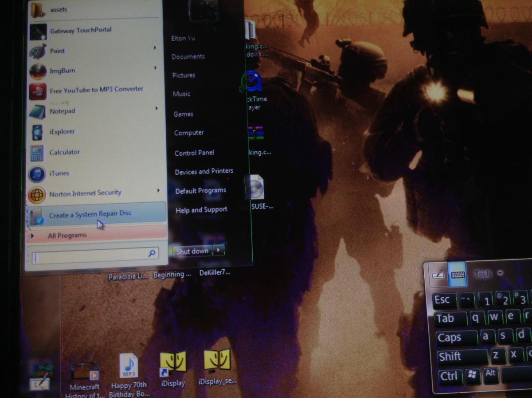Tap the q key on touch keyboard
This screenshot has width=532, height=398.
pyautogui.click(x=477, y=318)
